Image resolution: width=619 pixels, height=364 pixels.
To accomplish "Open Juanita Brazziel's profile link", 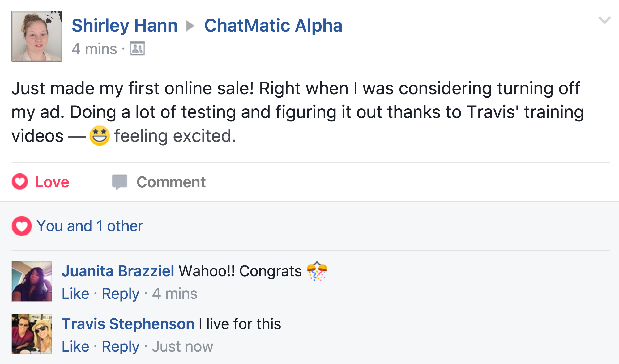I will click(118, 271).
